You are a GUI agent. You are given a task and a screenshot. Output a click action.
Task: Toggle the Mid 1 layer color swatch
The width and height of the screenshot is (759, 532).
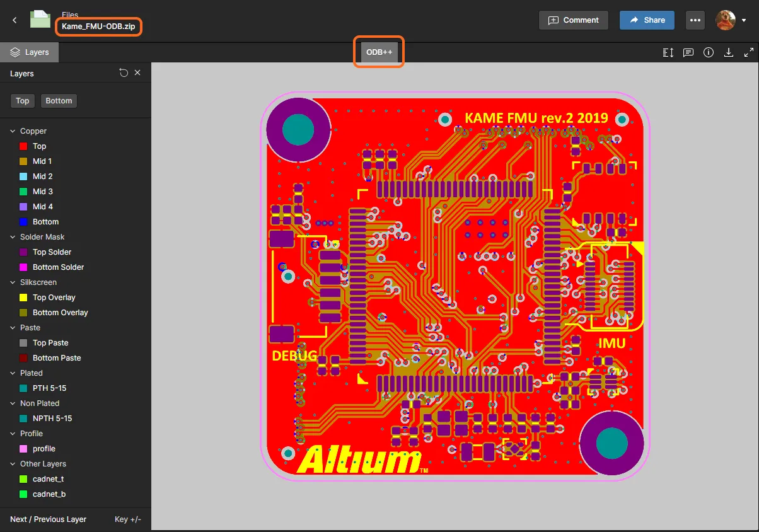coord(24,161)
